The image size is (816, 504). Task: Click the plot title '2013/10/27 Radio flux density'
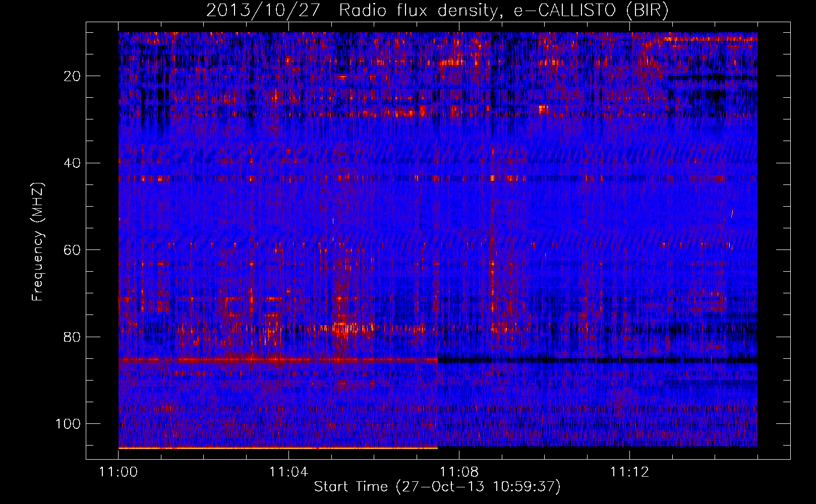pos(437,11)
